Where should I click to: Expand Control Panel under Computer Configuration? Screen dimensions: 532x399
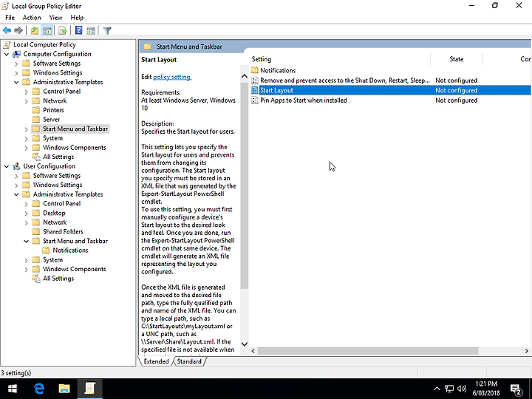(x=26, y=92)
